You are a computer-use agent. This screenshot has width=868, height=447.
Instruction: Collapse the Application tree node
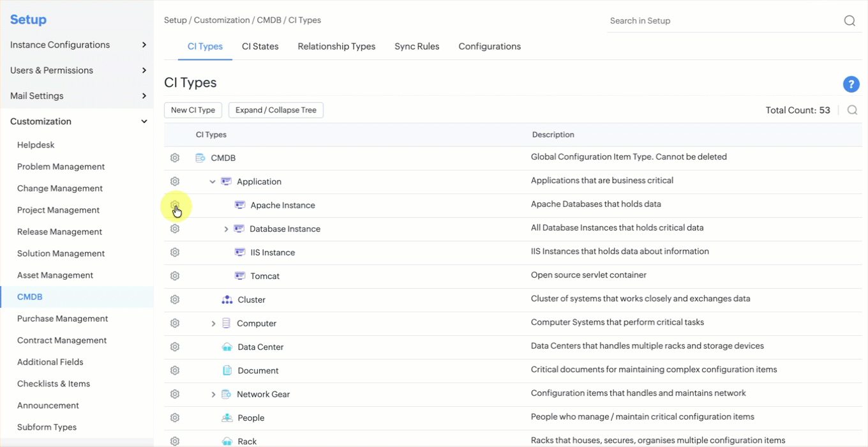pos(213,182)
